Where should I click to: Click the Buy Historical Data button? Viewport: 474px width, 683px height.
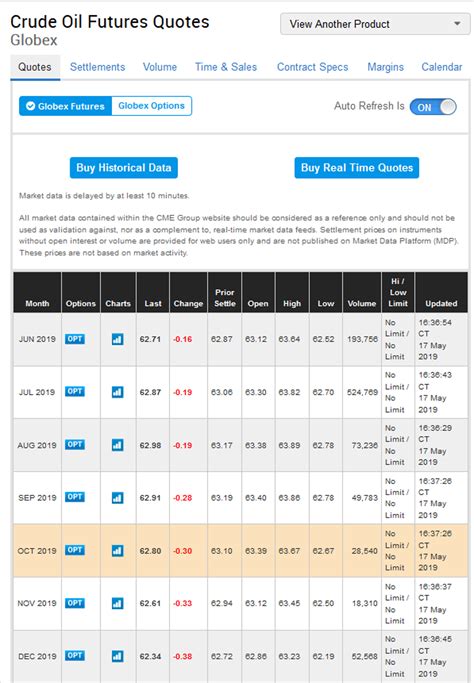pos(124,168)
